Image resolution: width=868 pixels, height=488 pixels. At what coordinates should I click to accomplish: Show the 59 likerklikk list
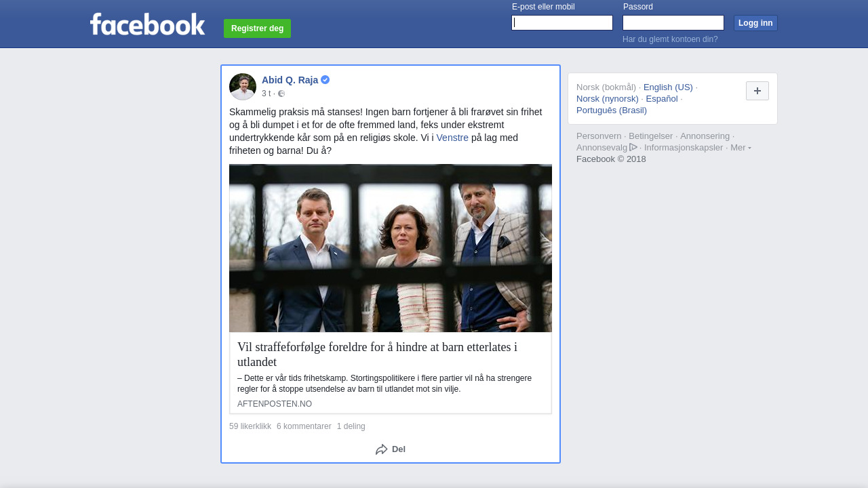click(x=250, y=426)
